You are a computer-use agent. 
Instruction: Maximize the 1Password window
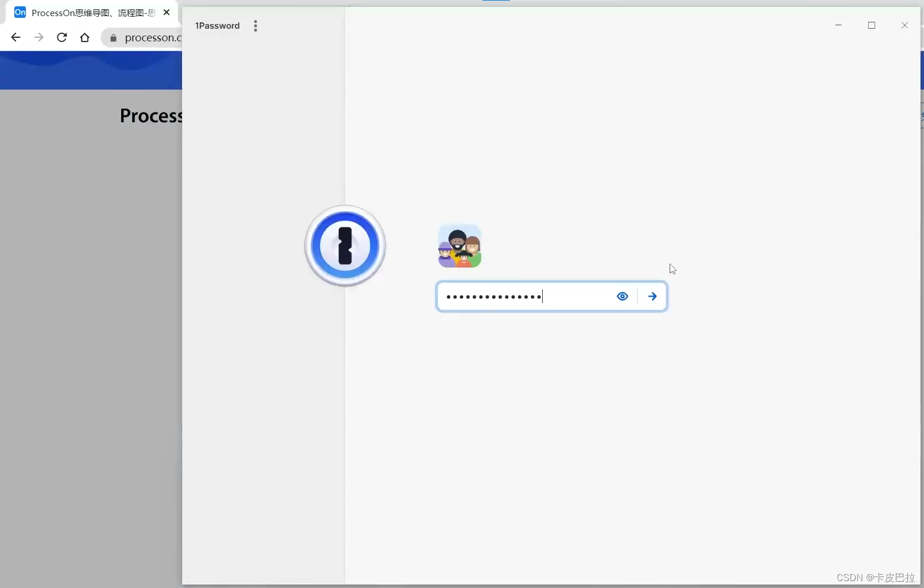pos(872,25)
